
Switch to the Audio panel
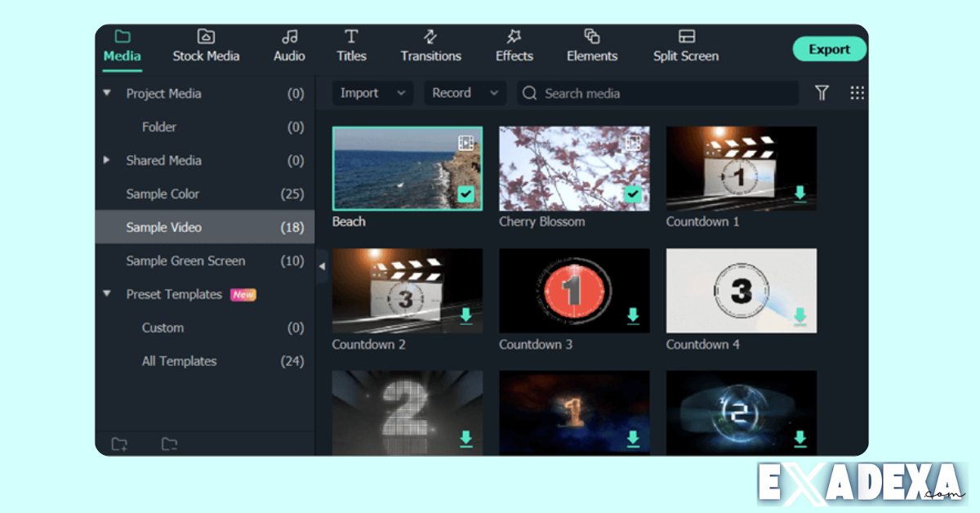click(x=289, y=46)
